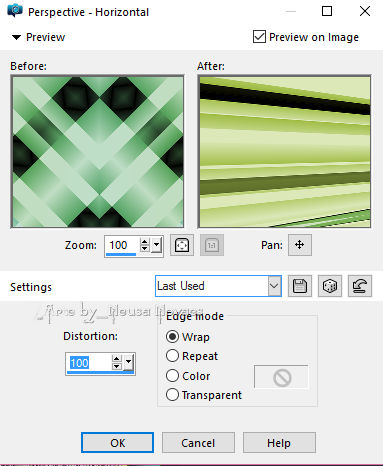The height and width of the screenshot is (466, 383).
Task: Click the Randomize parameters dice icon
Action: pyautogui.click(x=330, y=286)
